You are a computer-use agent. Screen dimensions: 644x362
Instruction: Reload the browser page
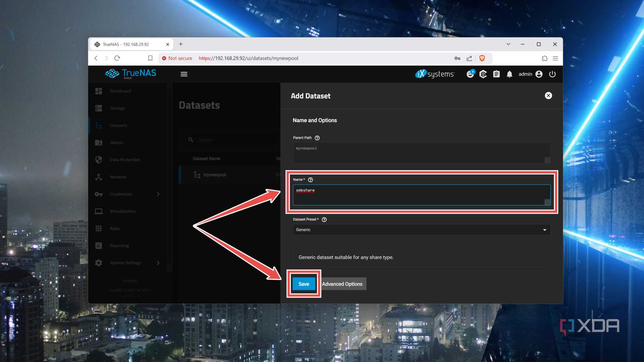point(117,58)
